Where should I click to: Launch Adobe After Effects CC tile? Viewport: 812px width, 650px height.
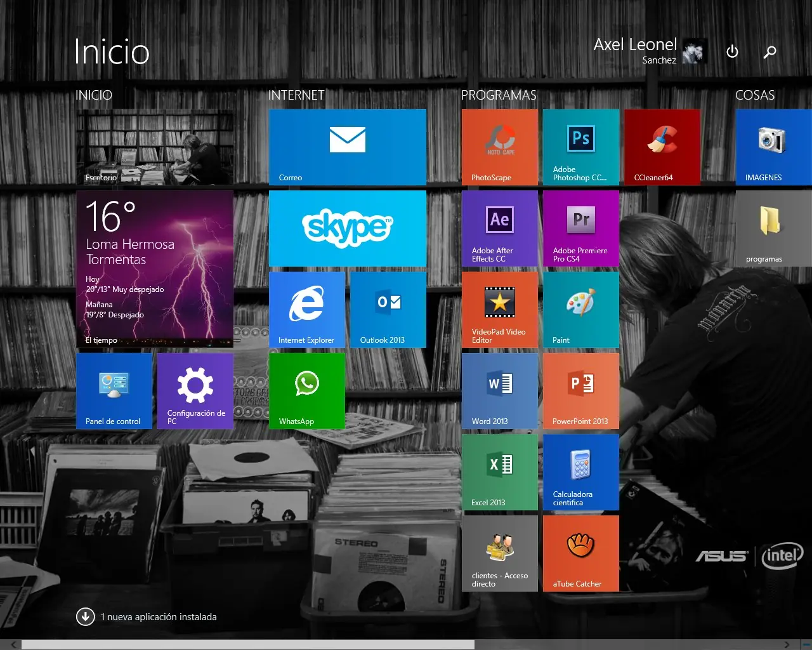coord(500,229)
